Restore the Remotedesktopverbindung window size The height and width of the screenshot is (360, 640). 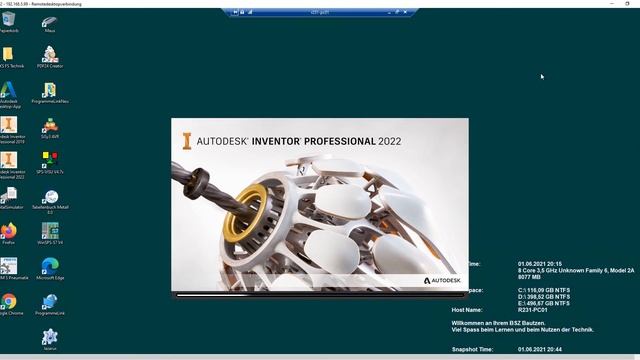coord(627,4)
